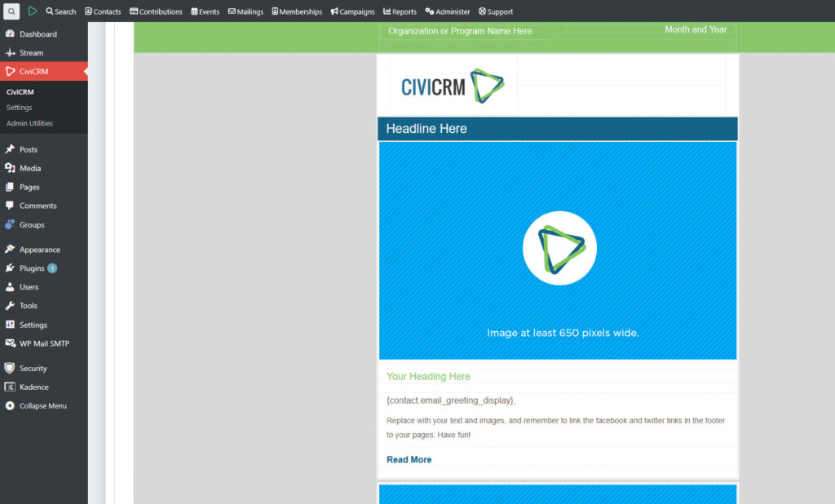Go to the Media library
Screen dimensions: 835x504
click(30, 169)
